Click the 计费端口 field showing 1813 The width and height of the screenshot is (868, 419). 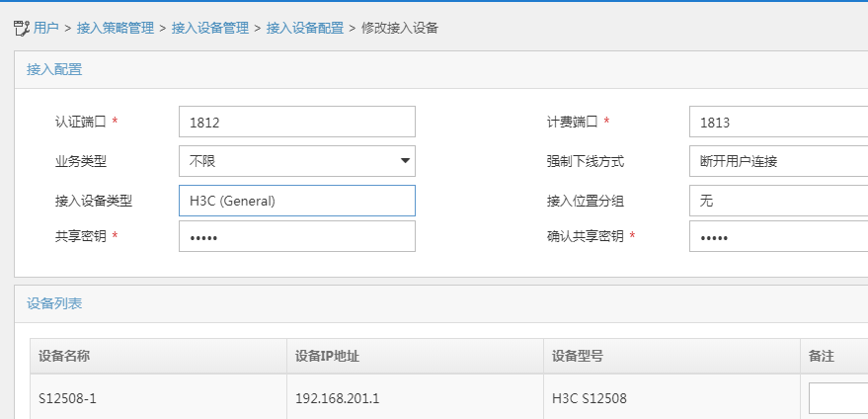click(777, 122)
